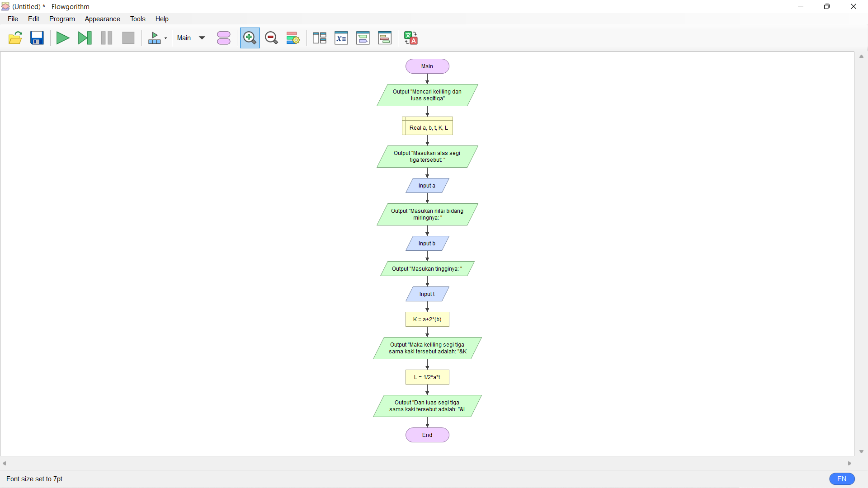
Task: Select the Main terminal shape
Action: pos(427,66)
